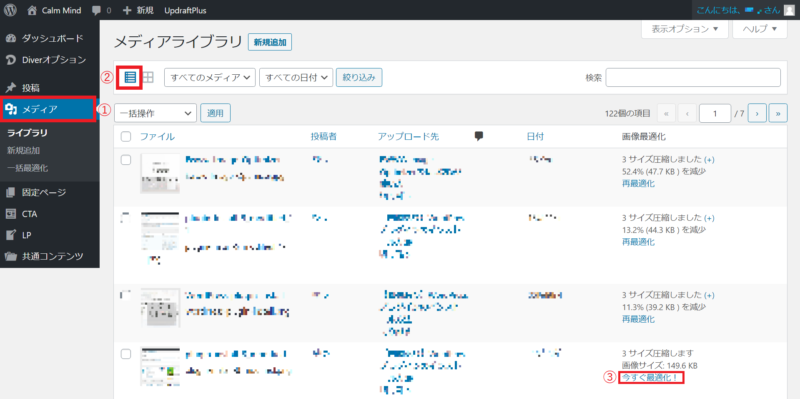Click the 122個の項目 item count text
The height and width of the screenshot is (399, 800).
point(627,114)
